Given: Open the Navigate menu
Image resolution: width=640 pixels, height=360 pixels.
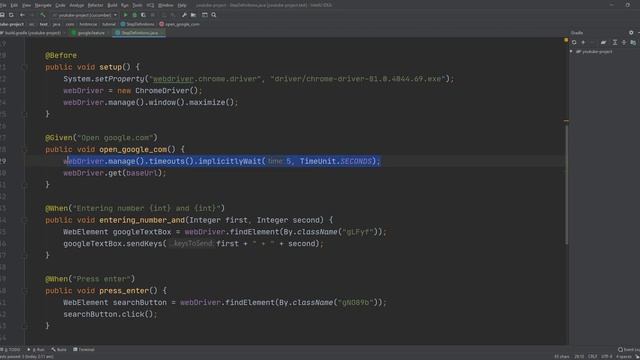Looking at the screenshot, I should [43, 5].
